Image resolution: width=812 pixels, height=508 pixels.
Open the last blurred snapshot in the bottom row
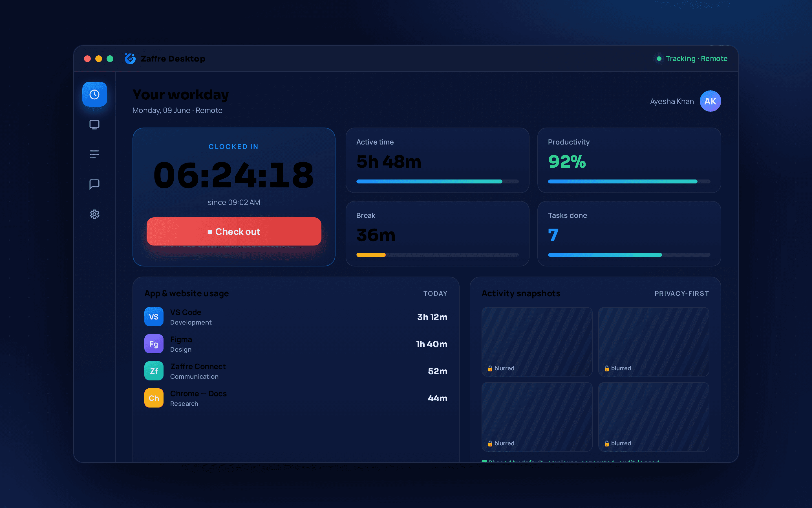(x=654, y=417)
